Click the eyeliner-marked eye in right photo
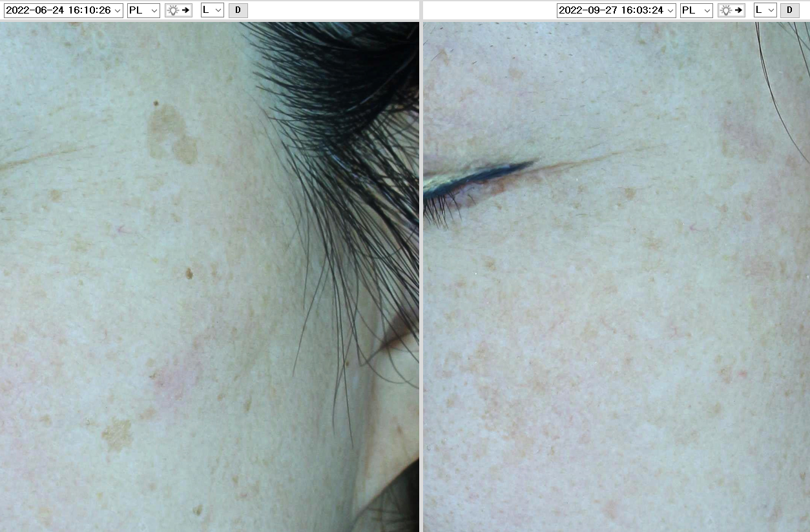 tap(475, 183)
